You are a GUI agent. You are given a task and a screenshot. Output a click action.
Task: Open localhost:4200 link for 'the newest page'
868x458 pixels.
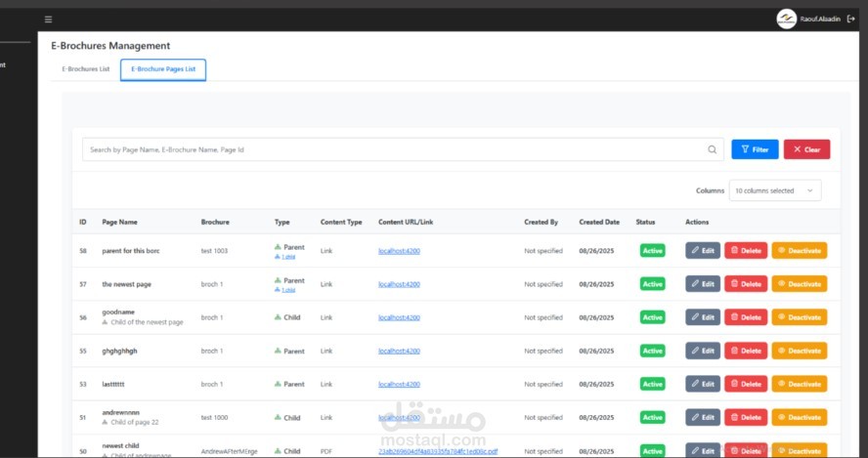click(x=399, y=284)
